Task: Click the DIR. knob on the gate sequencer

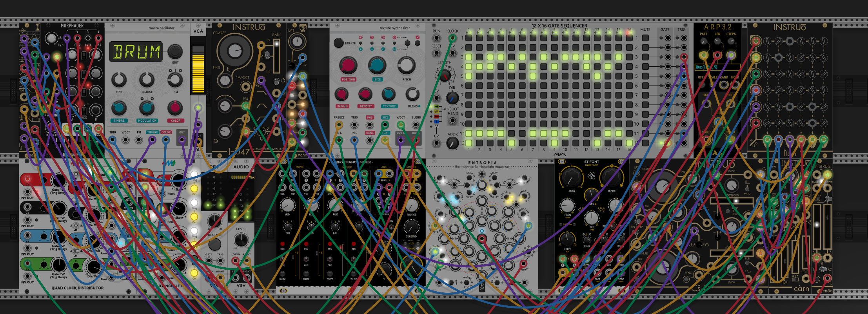Action: 452,98
